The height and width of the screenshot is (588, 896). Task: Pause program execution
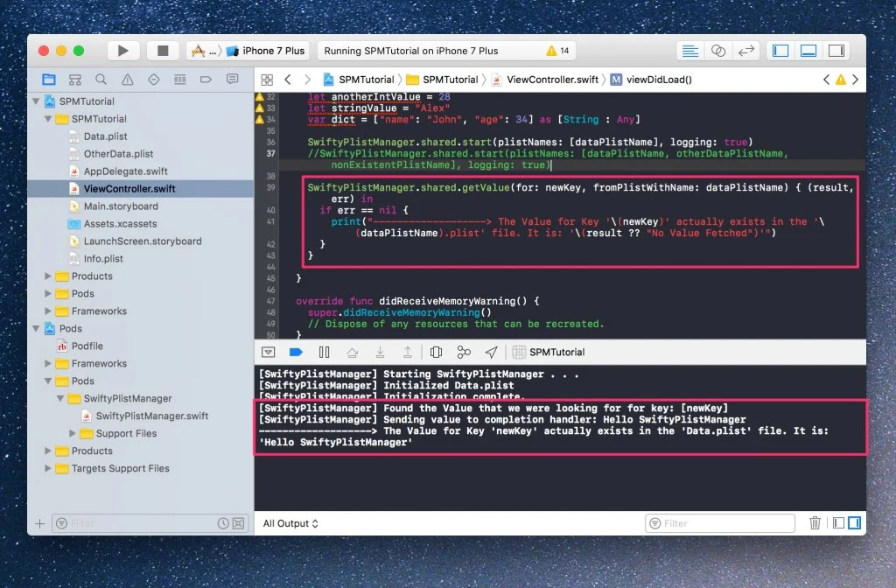324,352
